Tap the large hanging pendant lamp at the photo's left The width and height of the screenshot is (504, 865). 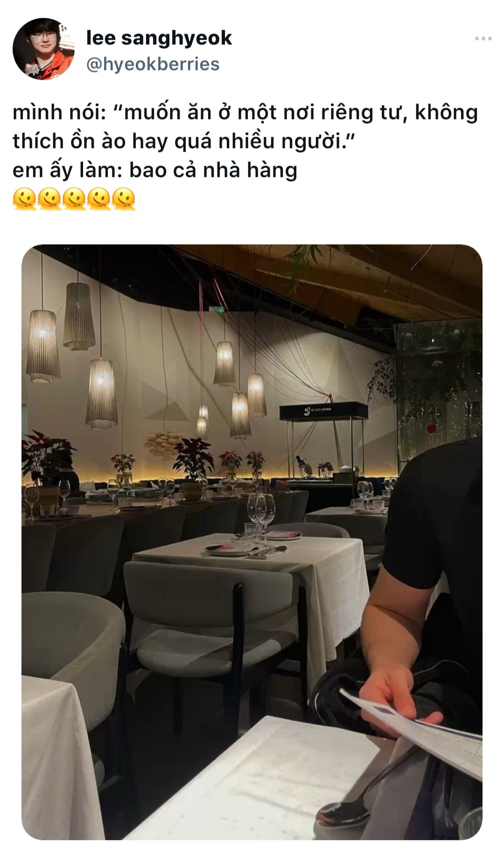coord(43,346)
